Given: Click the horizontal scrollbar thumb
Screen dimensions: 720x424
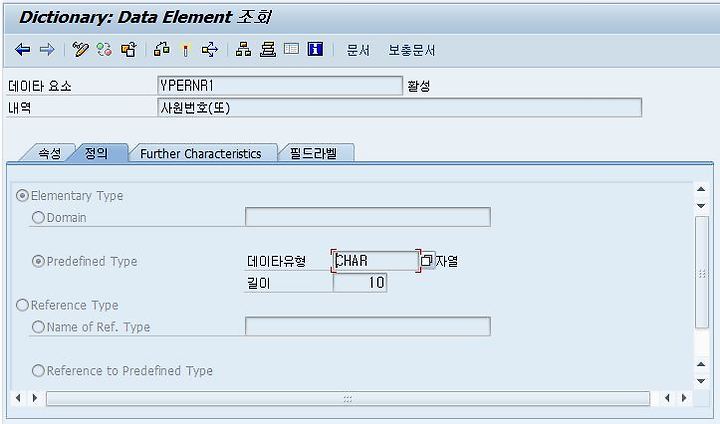Looking at the screenshot, I should pyautogui.click(x=348, y=398).
